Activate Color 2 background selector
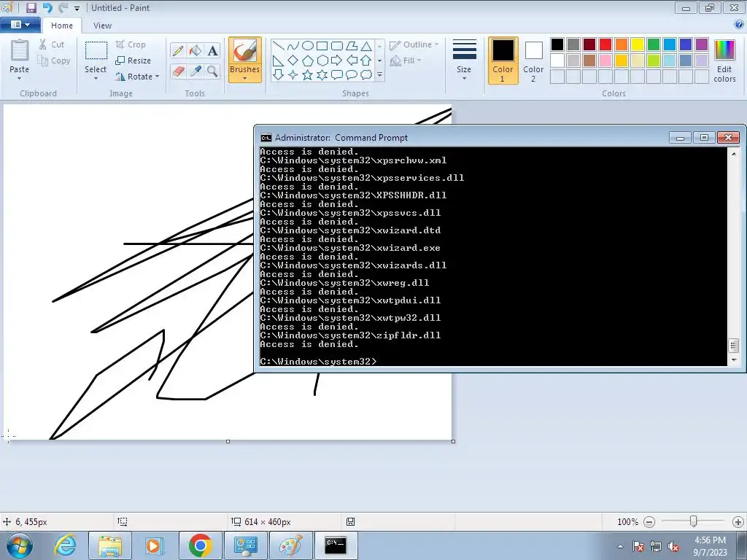 [533, 61]
